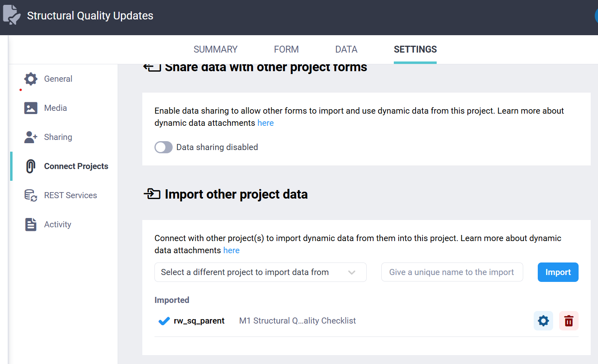The image size is (598, 364).
Task: Delete the rw_sq_parent import with trash icon
Action: coord(568,321)
